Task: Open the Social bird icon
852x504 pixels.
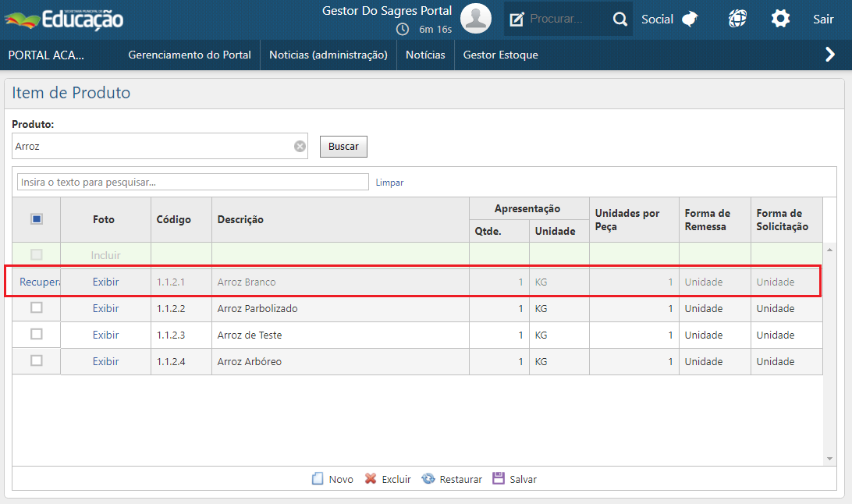Action: 690,20
